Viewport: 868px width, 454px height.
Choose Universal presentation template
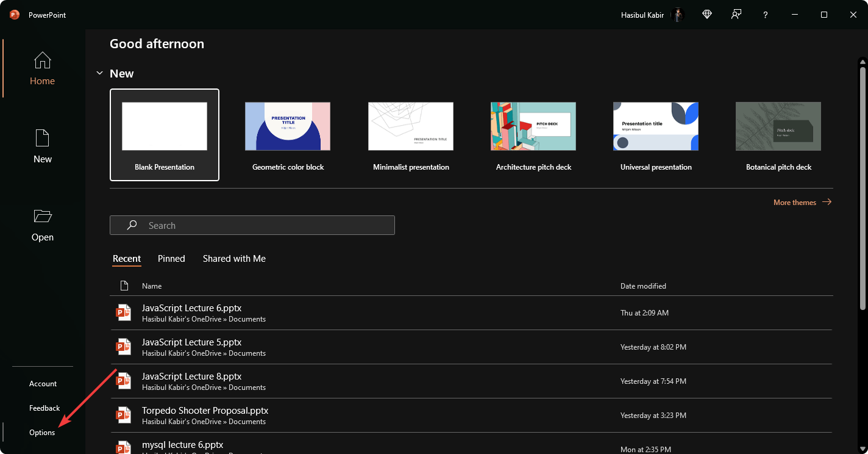click(x=656, y=135)
